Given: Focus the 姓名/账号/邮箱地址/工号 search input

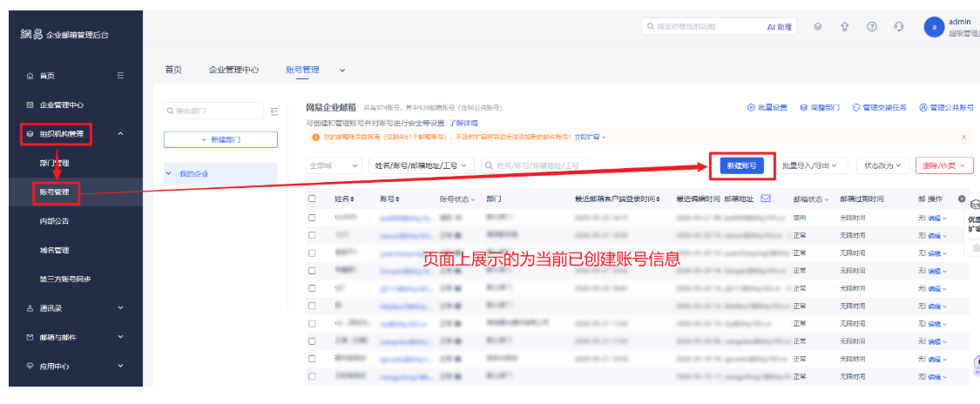Looking at the screenshot, I should click(534, 165).
